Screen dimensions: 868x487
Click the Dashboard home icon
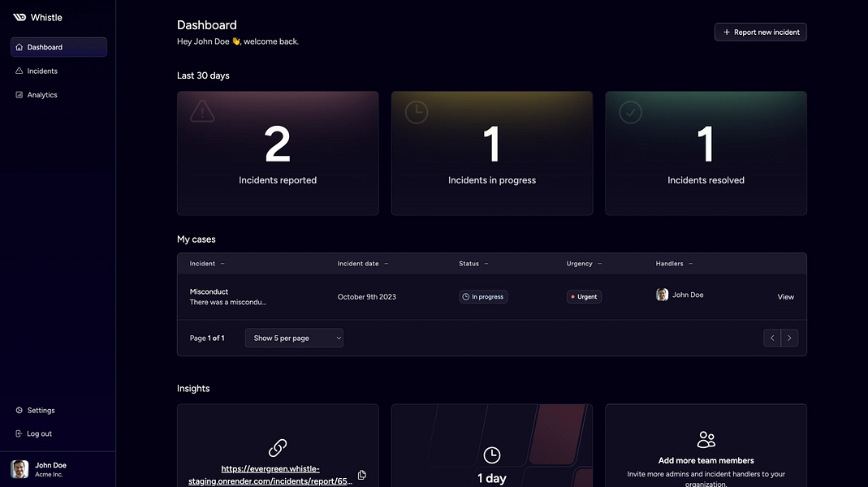click(19, 47)
